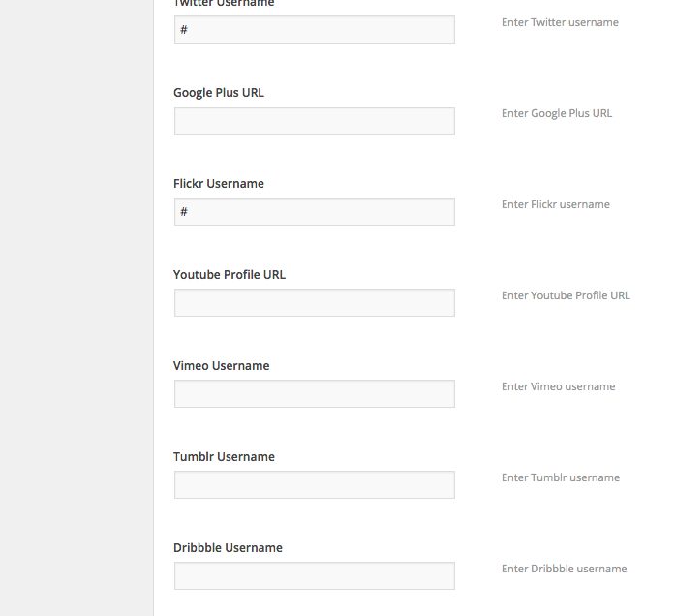Click the 'Enter Dribbble username' hint text
This screenshot has height=616, width=674.
pyautogui.click(x=564, y=569)
